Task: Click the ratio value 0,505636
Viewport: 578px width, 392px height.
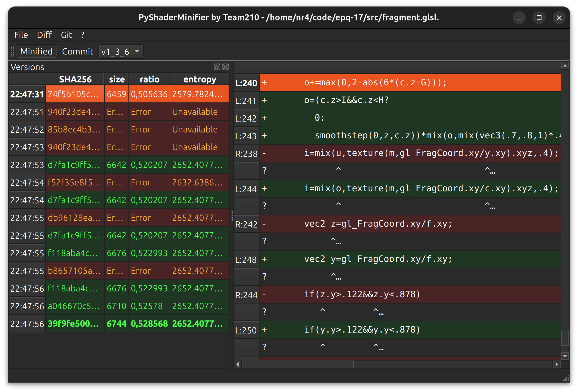Action: tap(149, 94)
